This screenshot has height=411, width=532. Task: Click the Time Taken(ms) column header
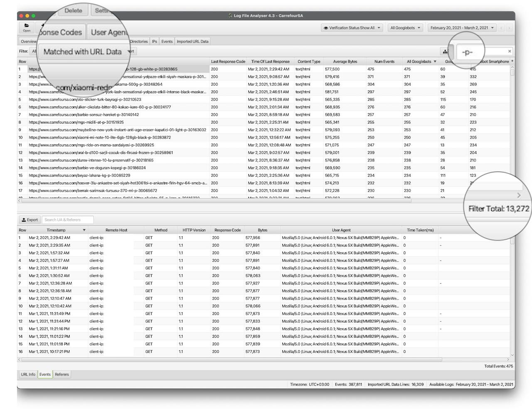coord(420,230)
